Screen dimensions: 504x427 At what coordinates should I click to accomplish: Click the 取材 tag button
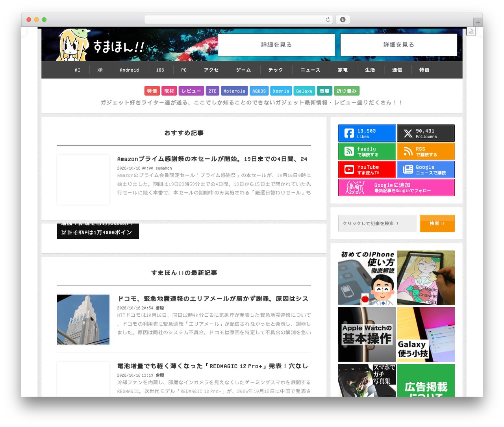169,91
